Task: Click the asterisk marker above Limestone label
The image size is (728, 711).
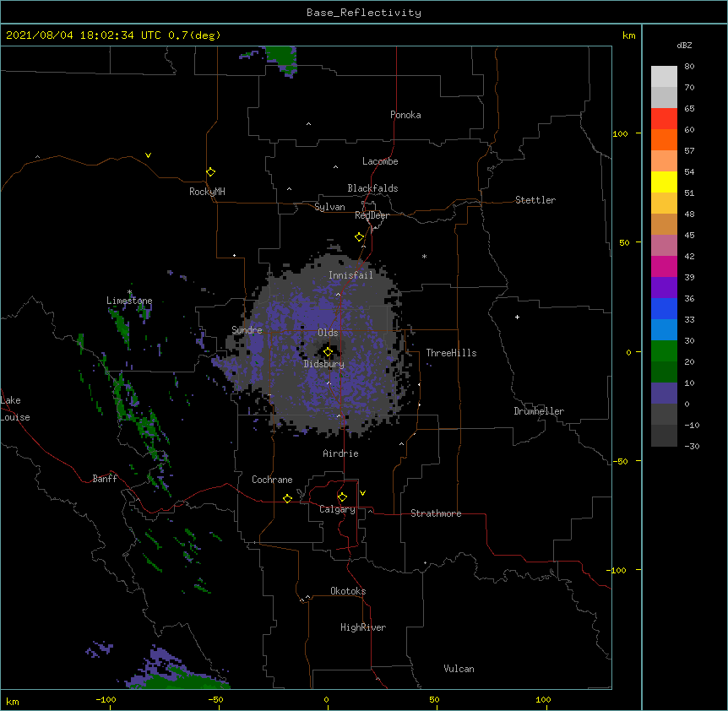Action: tap(129, 292)
